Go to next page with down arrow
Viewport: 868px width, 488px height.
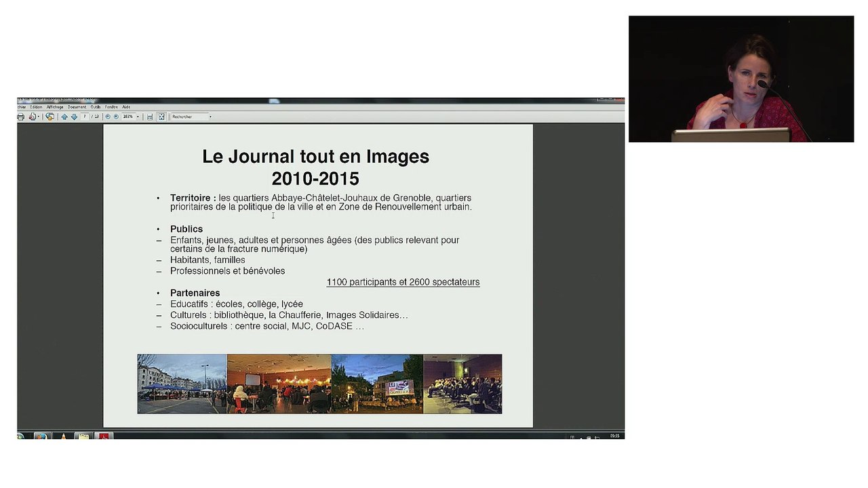(74, 117)
